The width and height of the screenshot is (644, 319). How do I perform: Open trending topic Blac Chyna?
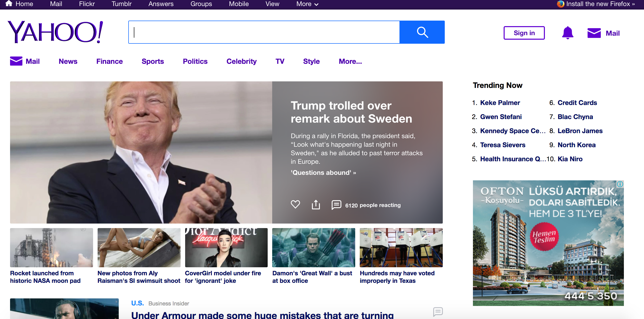pyautogui.click(x=575, y=117)
